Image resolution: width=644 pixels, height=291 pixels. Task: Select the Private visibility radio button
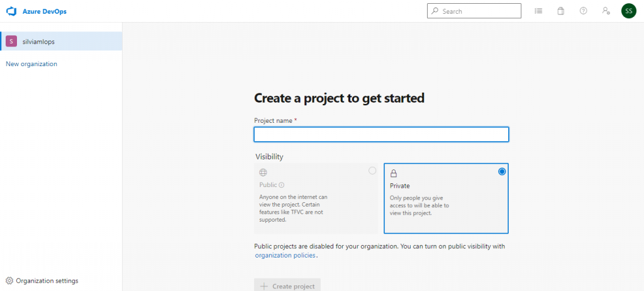point(501,171)
